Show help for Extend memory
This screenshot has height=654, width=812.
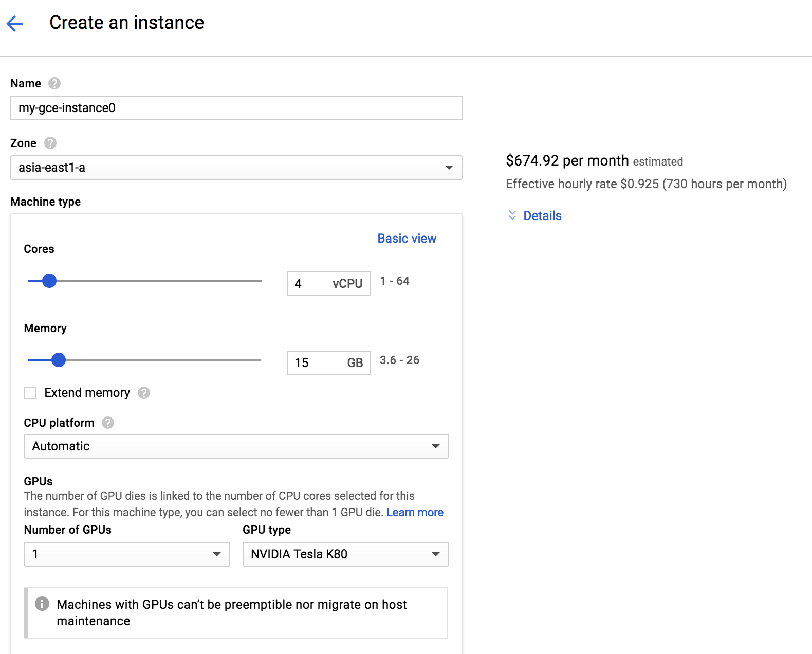(x=144, y=393)
